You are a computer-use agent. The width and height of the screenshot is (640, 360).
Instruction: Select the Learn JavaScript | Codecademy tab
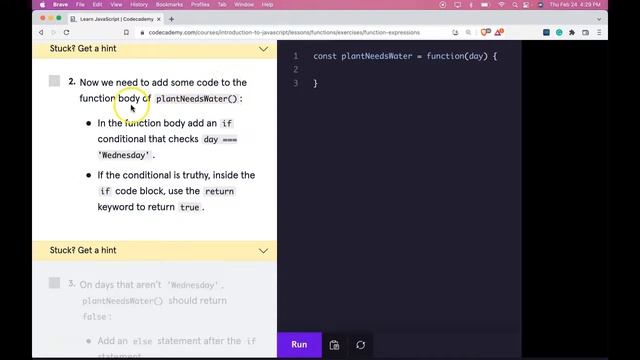click(116, 19)
